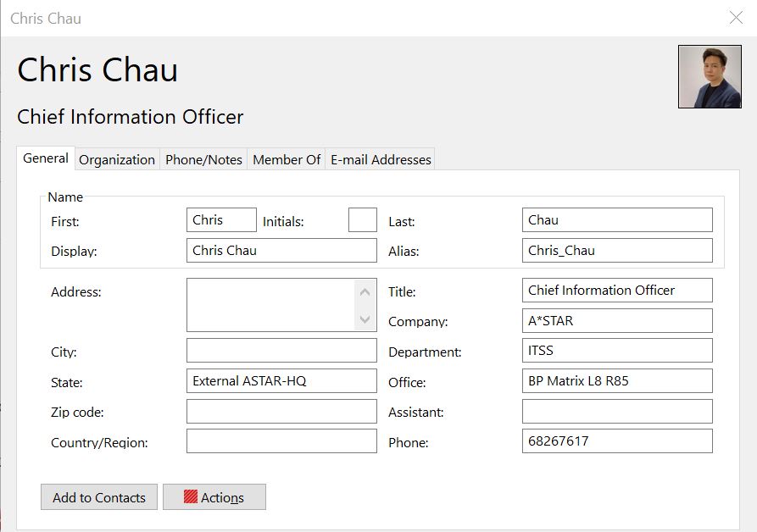Open Chris Chau's profile photo
This screenshot has height=532, width=757.
pyautogui.click(x=710, y=77)
